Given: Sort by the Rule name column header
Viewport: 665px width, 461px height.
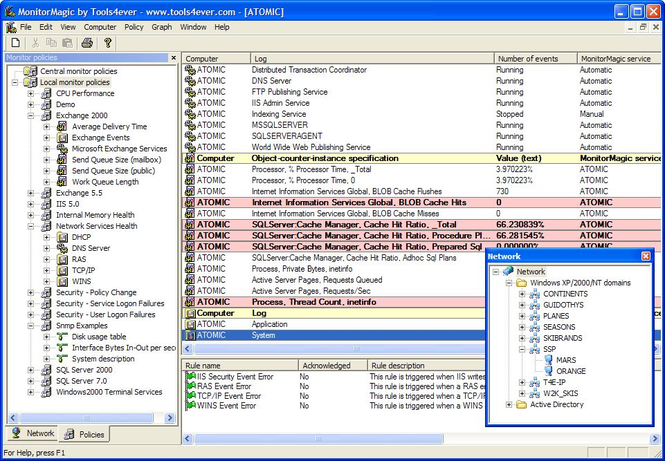Looking at the screenshot, I should [240, 365].
